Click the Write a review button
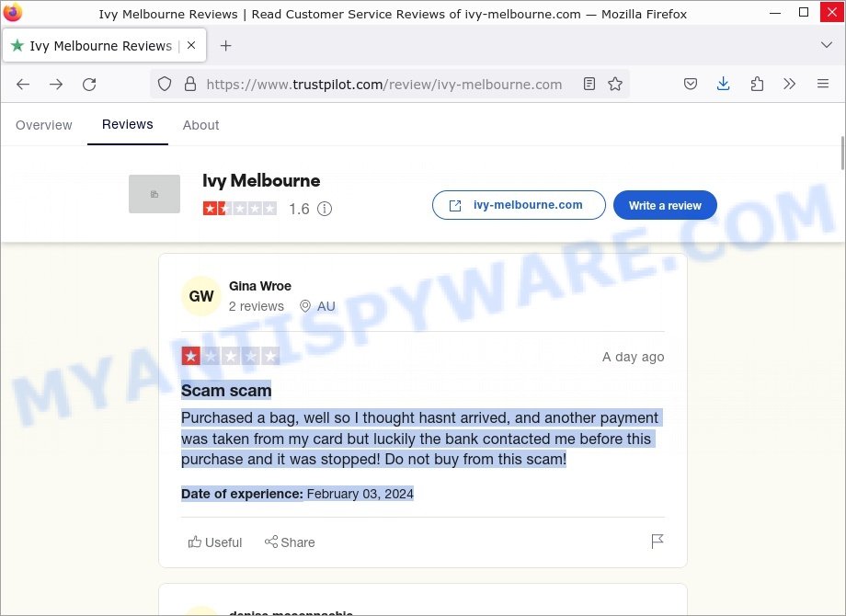This screenshot has height=616, width=846. tap(665, 205)
